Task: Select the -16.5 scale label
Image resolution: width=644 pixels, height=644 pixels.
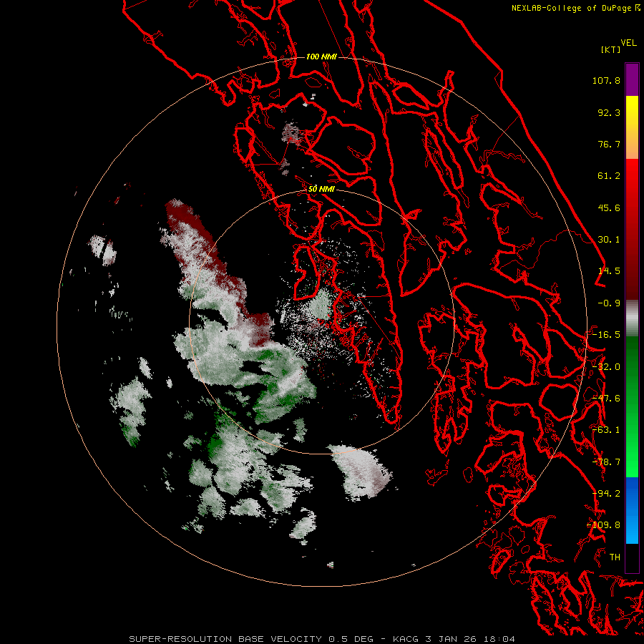Action: pyautogui.click(x=606, y=335)
